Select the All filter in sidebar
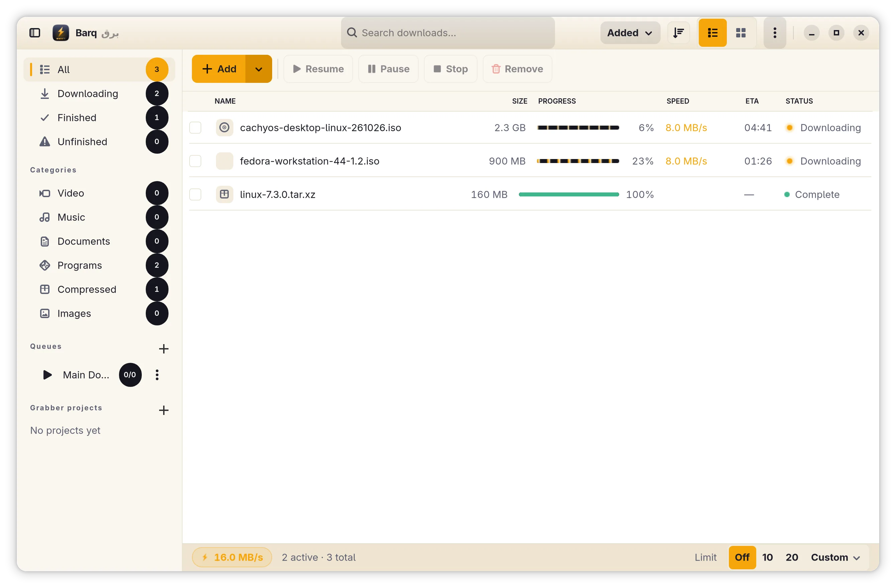 [99, 69]
